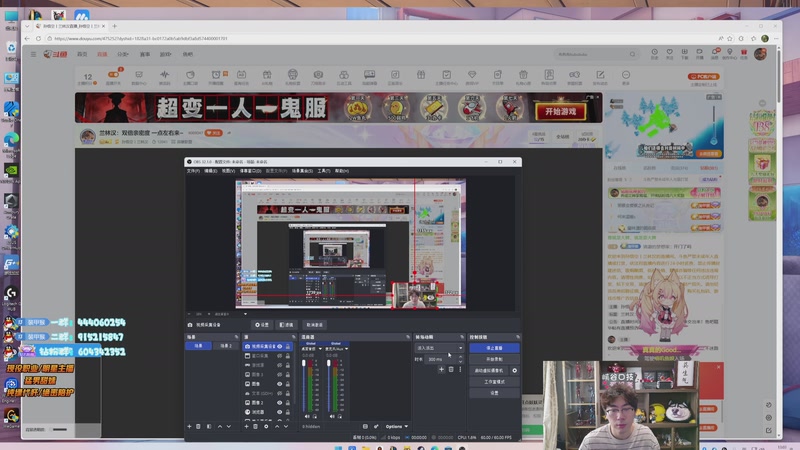
Task: Pop out the 混音器 dock
Action: pyautogui.click(x=408, y=337)
